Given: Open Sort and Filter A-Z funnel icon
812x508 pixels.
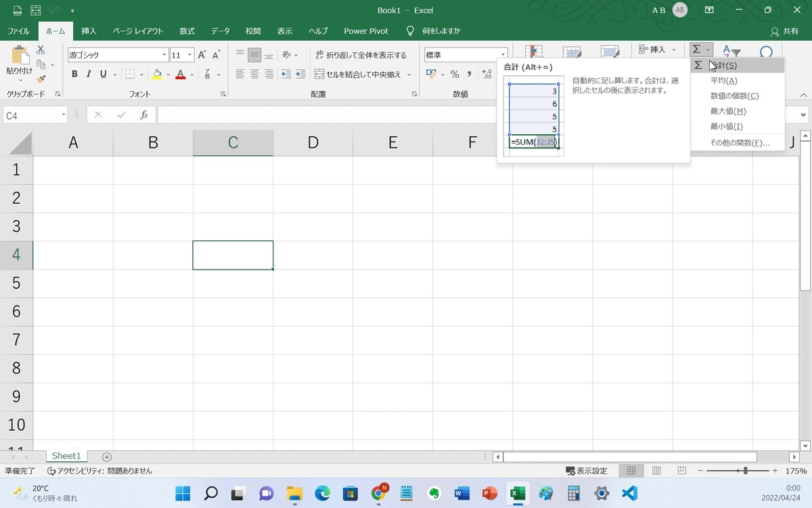Looking at the screenshot, I should [731, 51].
